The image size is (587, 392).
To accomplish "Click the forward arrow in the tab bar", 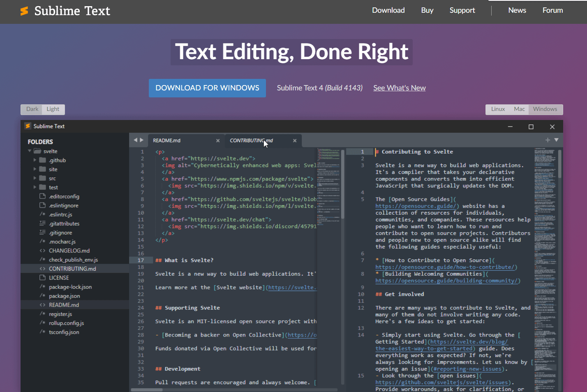I will click(x=142, y=140).
